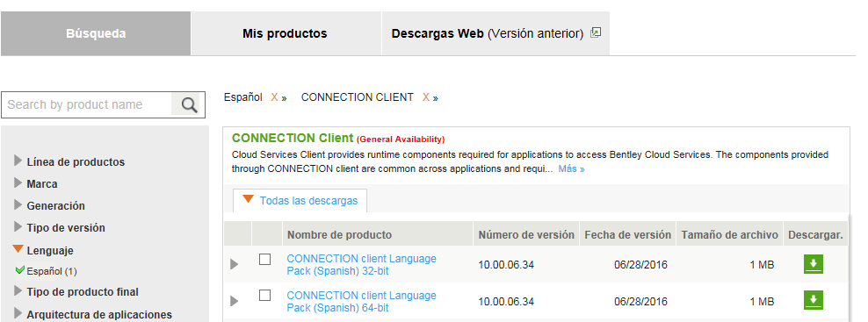Open CONNECTION client Language Pack (Spanish) 32-bit link
This screenshot has width=868, height=322.
coord(361,264)
